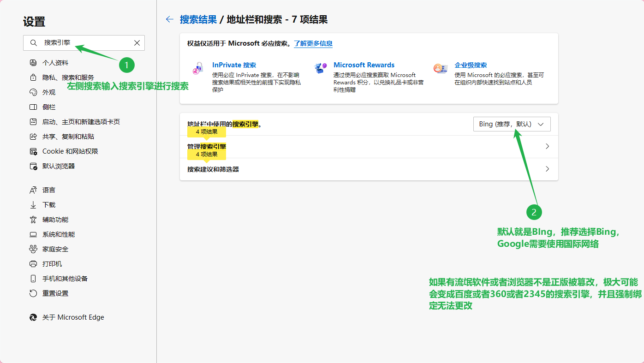Expand the 管理搜索引擎 row chevron
The height and width of the screenshot is (363, 644).
pyautogui.click(x=547, y=146)
